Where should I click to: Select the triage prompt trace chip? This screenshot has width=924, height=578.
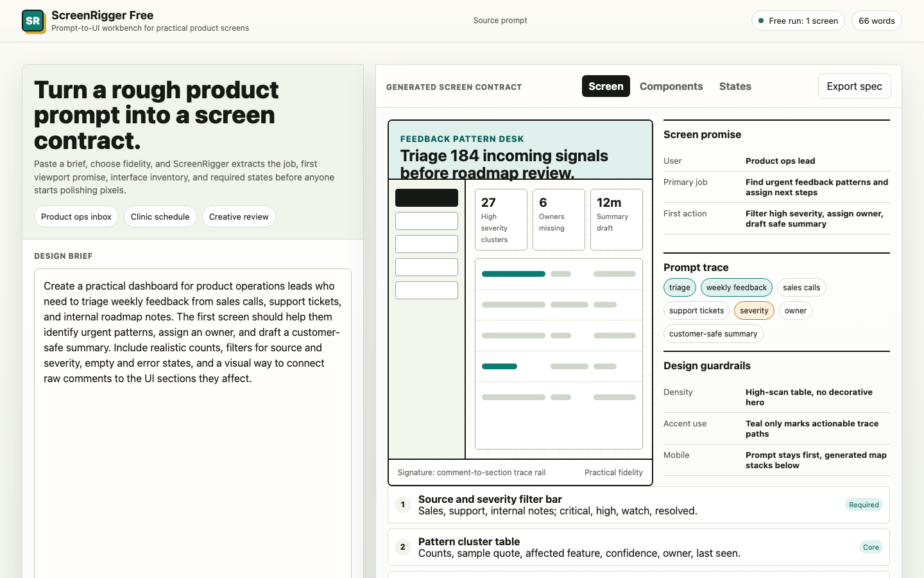click(680, 288)
